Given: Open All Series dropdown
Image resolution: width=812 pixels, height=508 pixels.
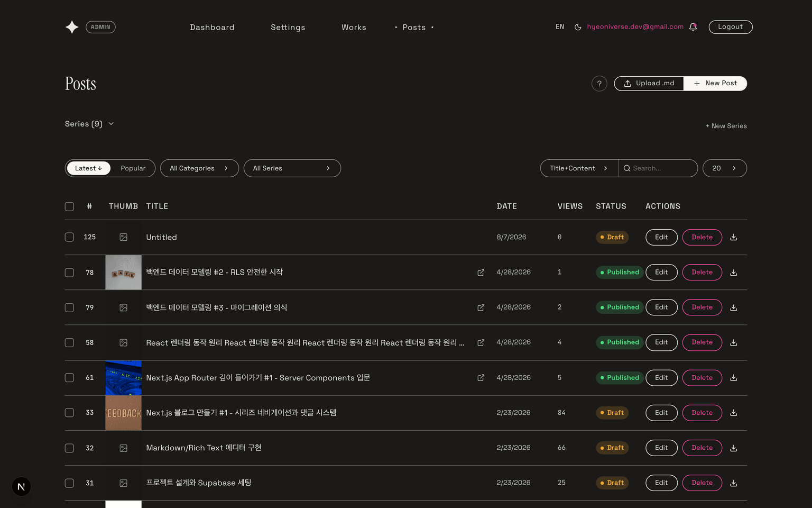Looking at the screenshot, I should point(292,168).
